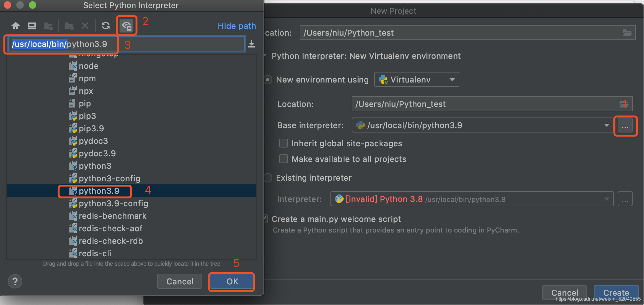Image resolution: width=644 pixels, height=305 pixels.
Task: Select Existing interpreter radio button
Action: point(268,178)
